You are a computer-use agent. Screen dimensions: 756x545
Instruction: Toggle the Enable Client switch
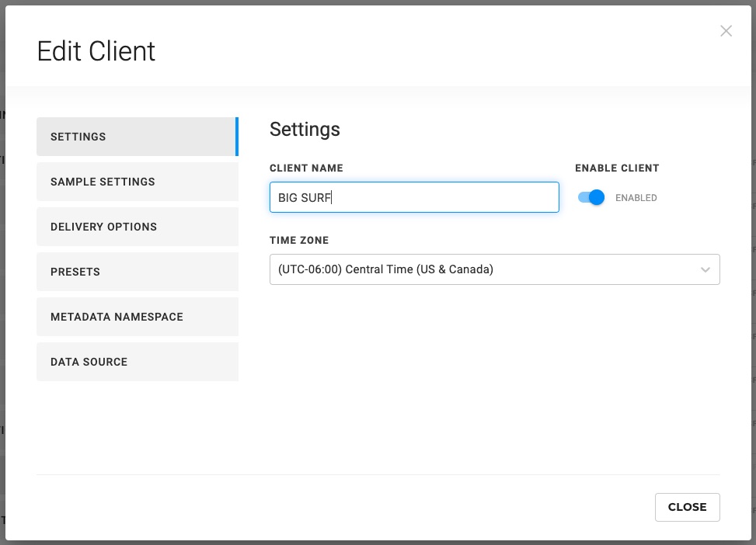click(591, 198)
